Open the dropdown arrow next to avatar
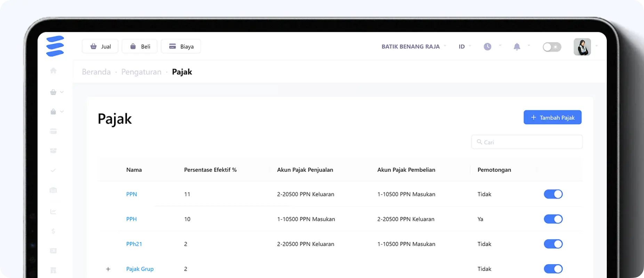The image size is (644, 278). pos(597,46)
